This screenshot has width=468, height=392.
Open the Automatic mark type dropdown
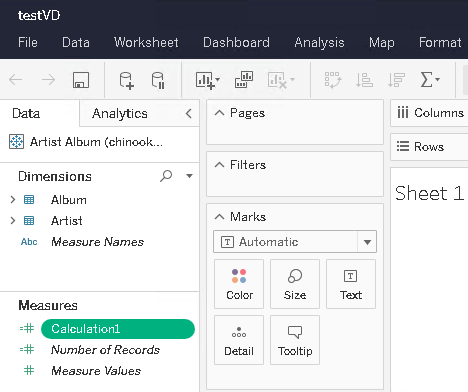pyautogui.click(x=367, y=242)
